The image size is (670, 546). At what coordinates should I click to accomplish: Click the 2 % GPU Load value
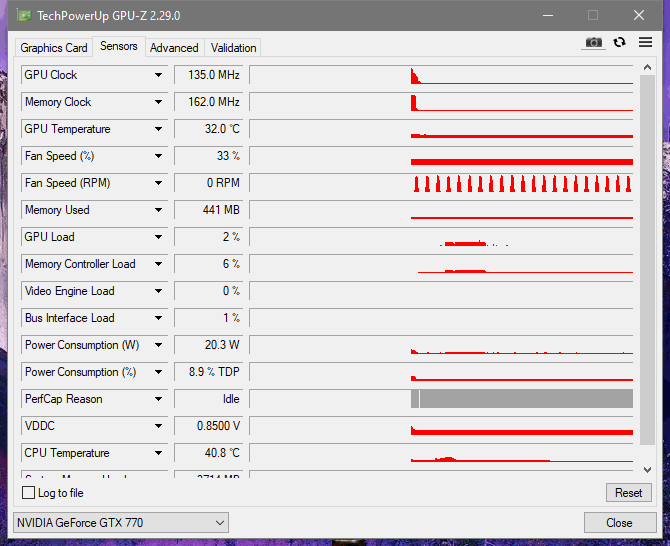(x=209, y=237)
